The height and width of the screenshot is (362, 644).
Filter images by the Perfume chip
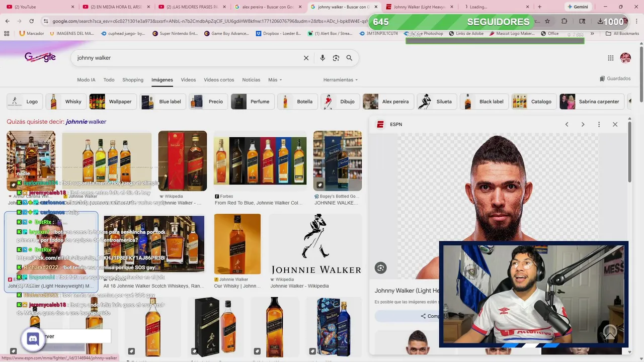[252, 102]
